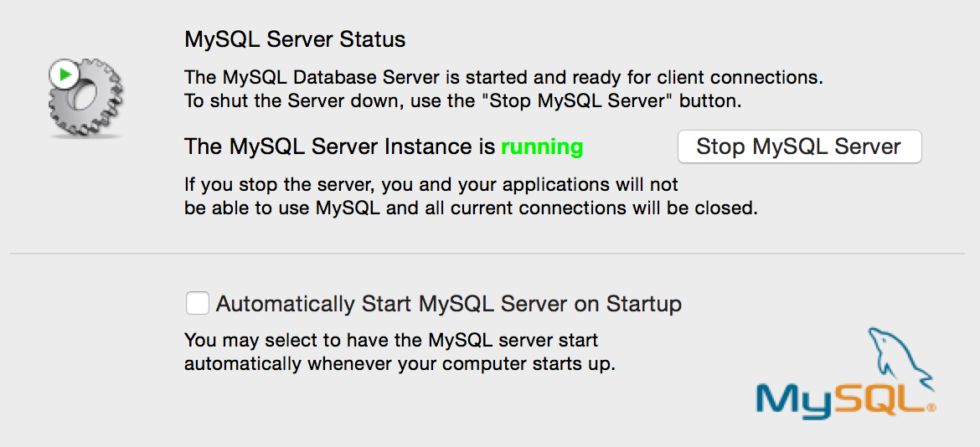Select the green "running" status text
The image size is (980, 447).
pos(542,147)
